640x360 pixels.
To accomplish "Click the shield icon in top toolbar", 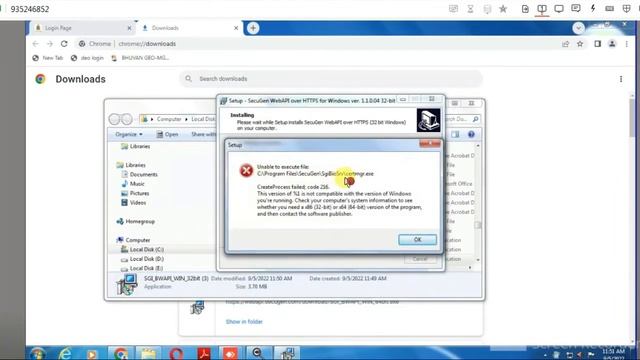I will (x=627, y=9).
